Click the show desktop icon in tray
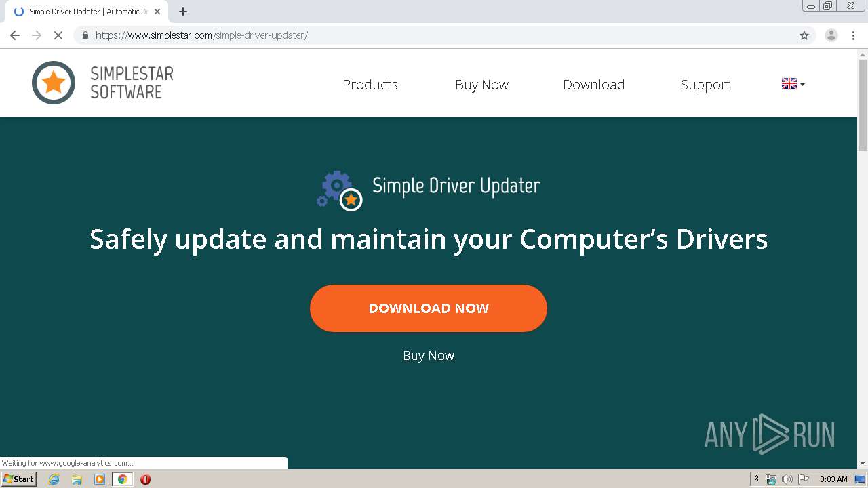This screenshot has height=488, width=868. coord(860,479)
